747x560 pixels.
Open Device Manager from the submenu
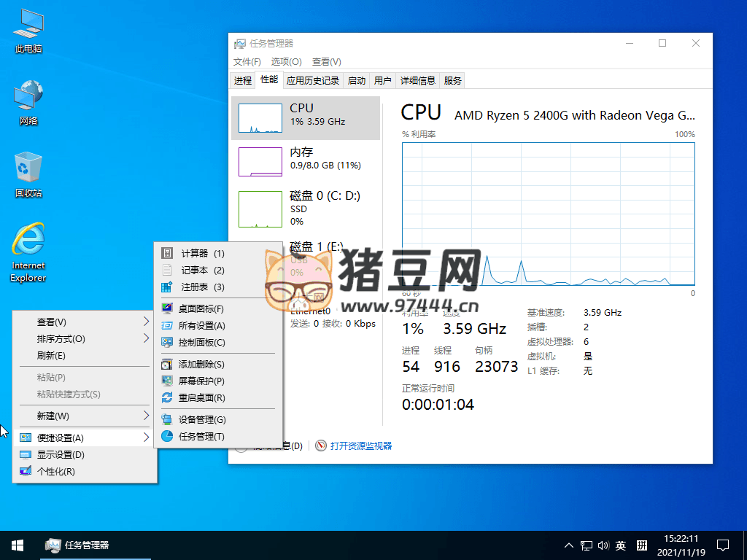201,419
